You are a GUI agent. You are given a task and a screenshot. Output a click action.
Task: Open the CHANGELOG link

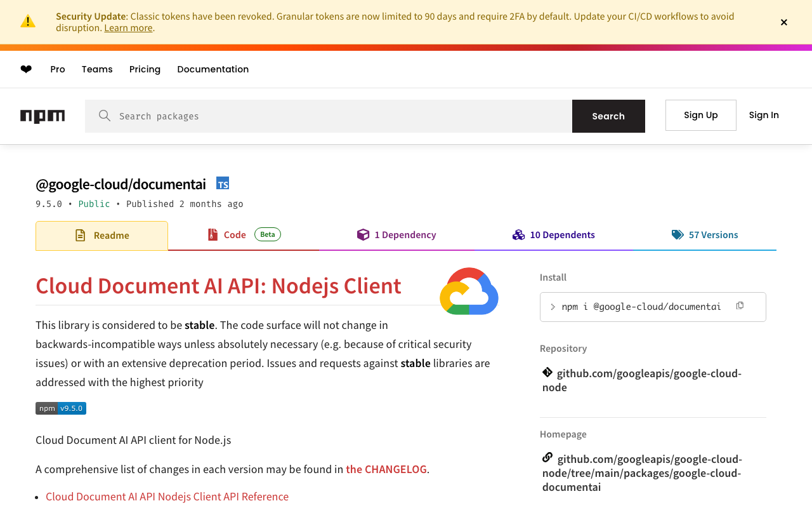[x=386, y=469]
